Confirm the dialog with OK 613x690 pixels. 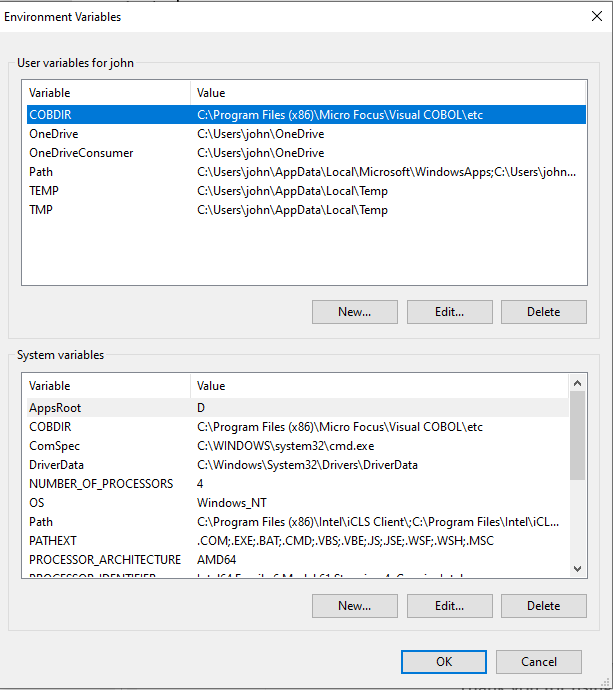(444, 662)
